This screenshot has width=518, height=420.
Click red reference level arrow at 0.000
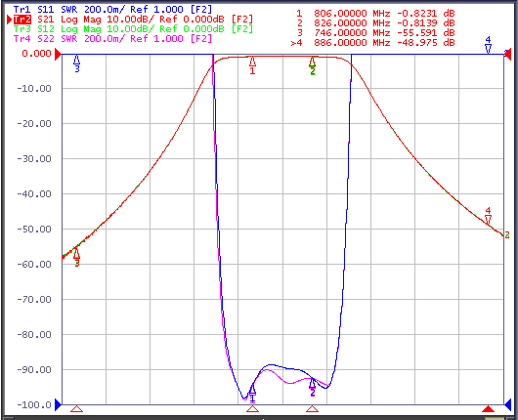point(58,54)
